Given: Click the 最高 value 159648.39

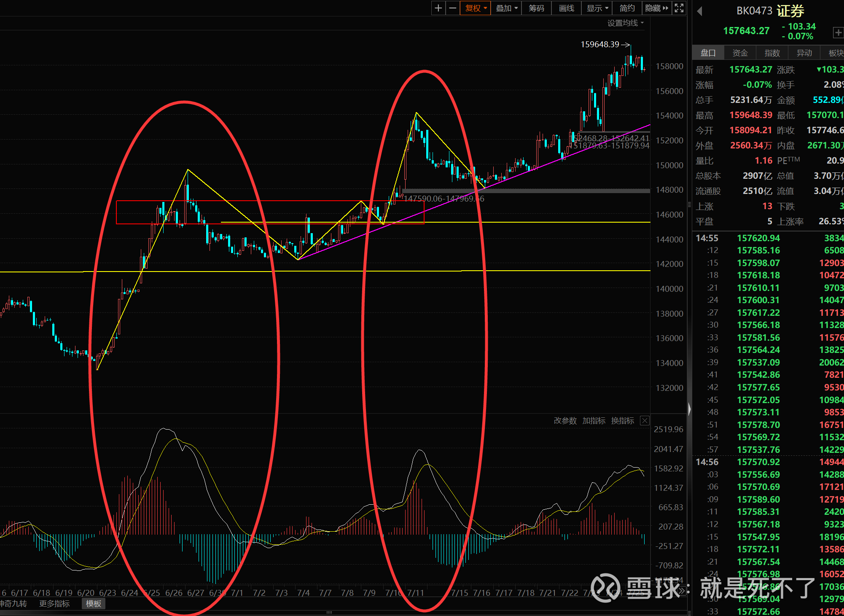Looking at the screenshot, I should [x=751, y=115].
